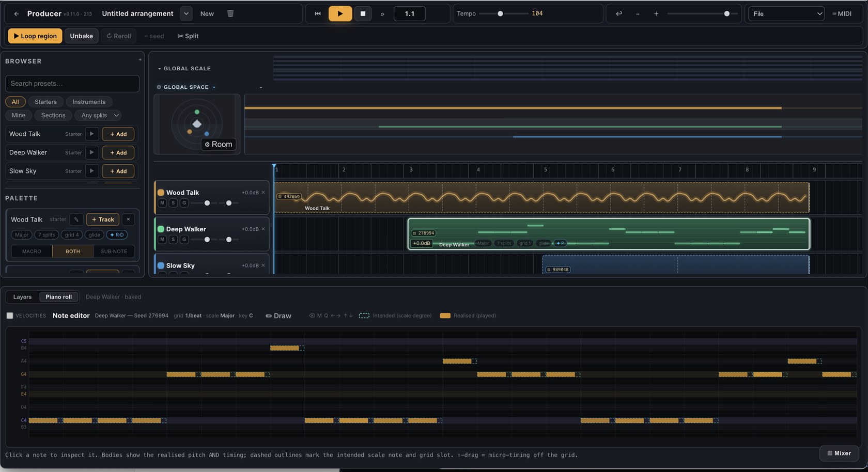Viewport: 868px width, 472px height.
Task: Rewind to start of arrangement
Action: coord(318,14)
